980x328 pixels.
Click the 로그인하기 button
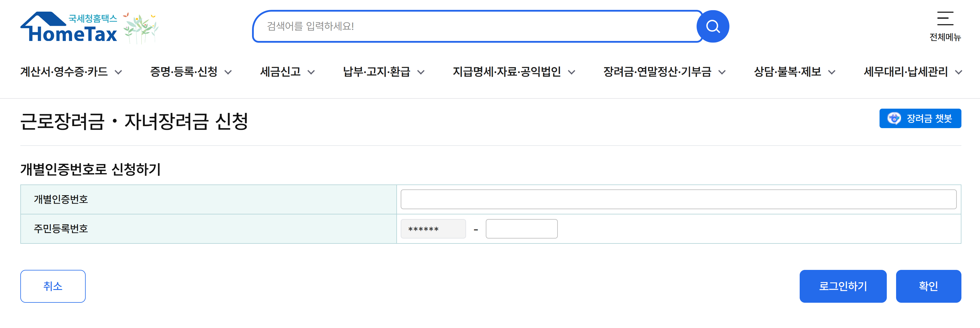[x=843, y=286]
